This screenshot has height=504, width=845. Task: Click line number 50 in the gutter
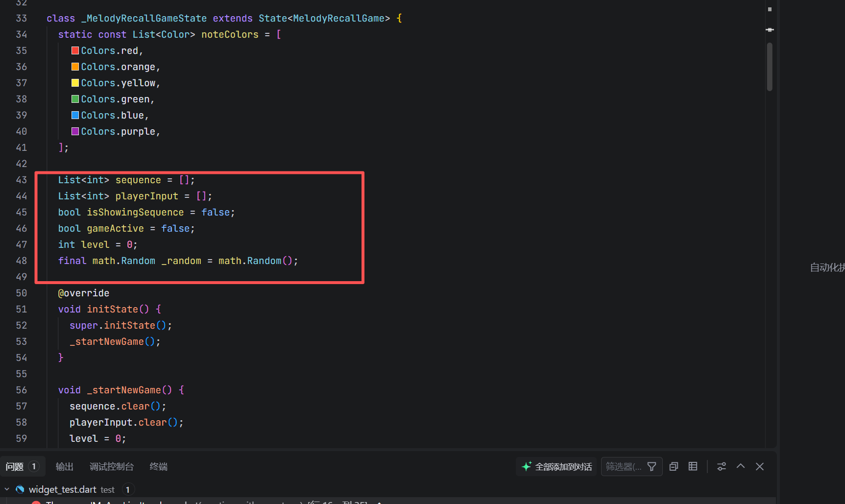coord(22,293)
